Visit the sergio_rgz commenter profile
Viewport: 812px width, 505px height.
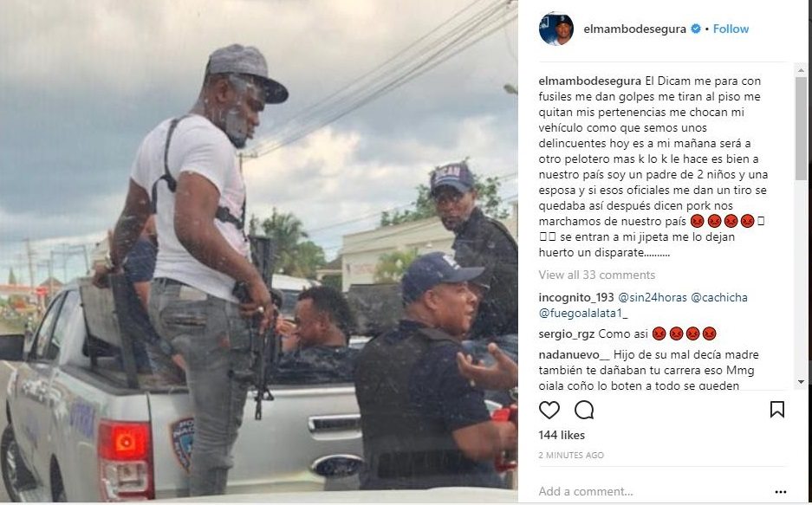[x=567, y=333]
